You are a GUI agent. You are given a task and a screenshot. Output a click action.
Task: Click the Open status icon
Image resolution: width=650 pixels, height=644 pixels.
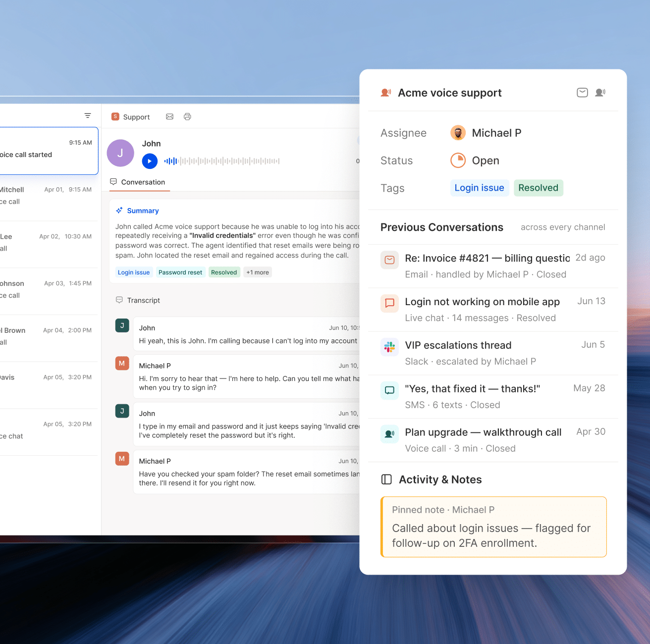coord(458,161)
